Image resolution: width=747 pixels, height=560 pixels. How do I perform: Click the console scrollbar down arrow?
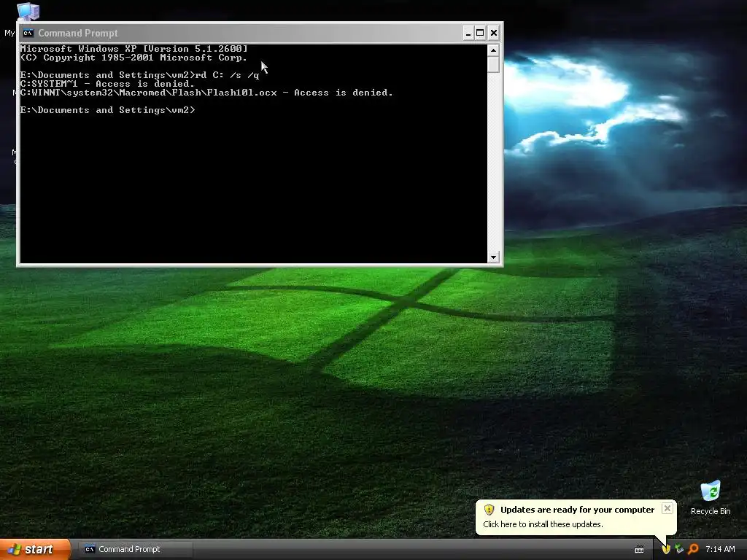click(x=493, y=257)
